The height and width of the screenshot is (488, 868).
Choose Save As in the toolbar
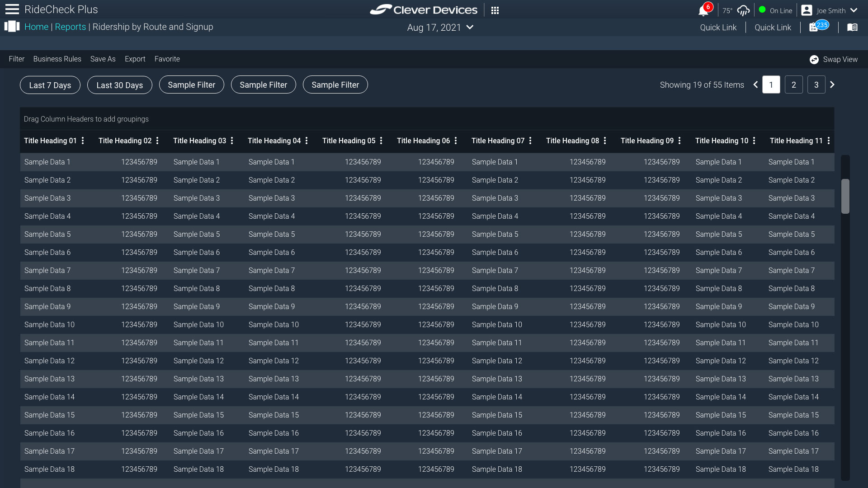[103, 59]
